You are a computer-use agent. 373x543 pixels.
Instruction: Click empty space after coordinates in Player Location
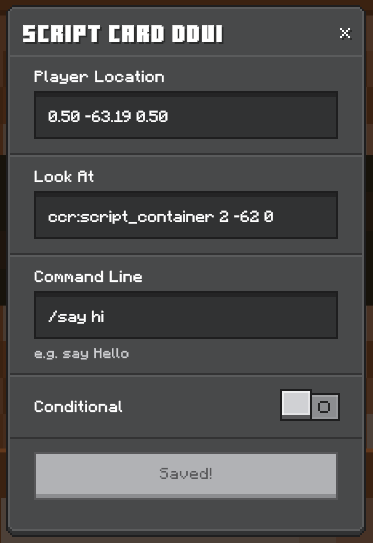[251, 116]
